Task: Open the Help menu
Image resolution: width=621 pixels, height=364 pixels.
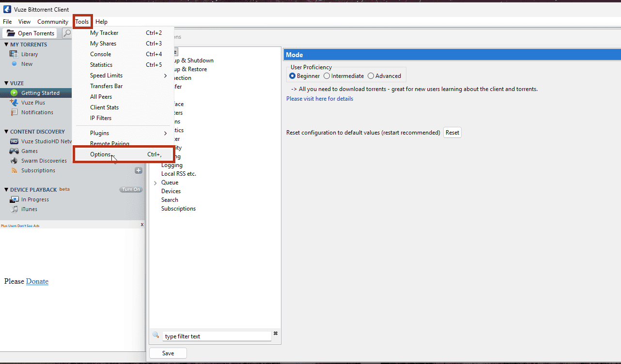Action: [101, 22]
